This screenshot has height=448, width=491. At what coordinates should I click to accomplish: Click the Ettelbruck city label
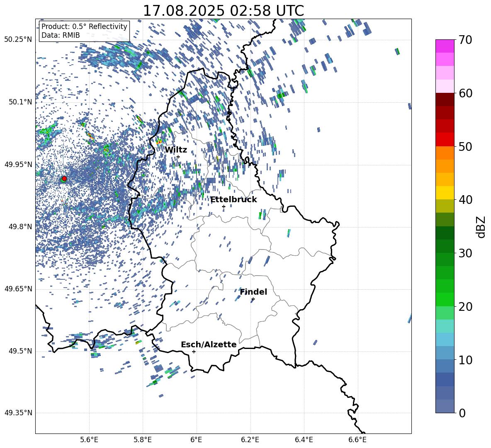pyautogui.click(x=233, y=200)
